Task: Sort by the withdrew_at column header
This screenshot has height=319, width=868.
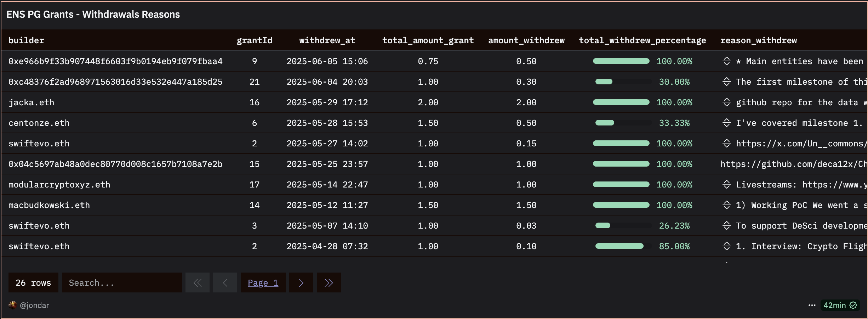Action: 327,40
